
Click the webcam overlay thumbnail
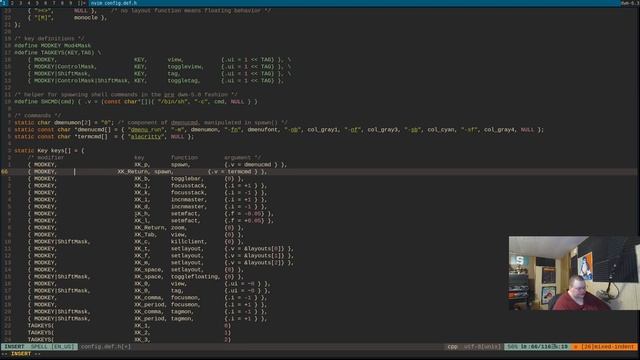point(573,273)
